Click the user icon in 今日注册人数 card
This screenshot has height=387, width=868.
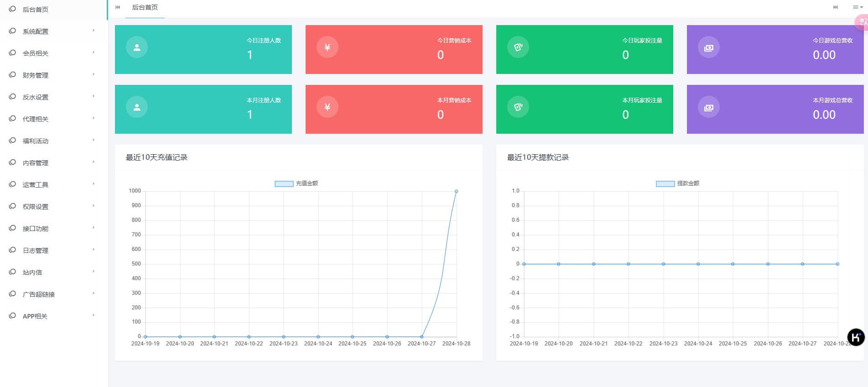tap(137, 47)
